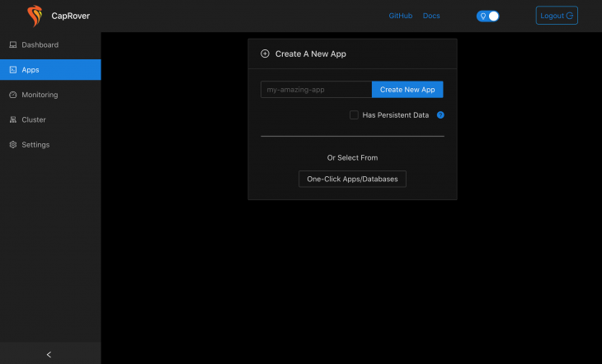This screenshot has height=364, width=602.
Task: Go to the Cluster menu item
Action: tap(34, 119)
